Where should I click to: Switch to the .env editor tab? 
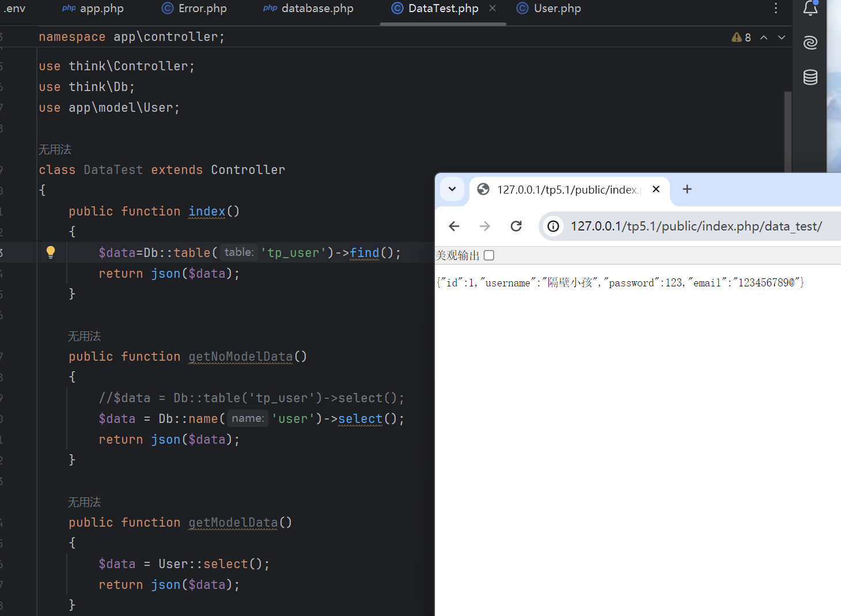pos(14,9)
